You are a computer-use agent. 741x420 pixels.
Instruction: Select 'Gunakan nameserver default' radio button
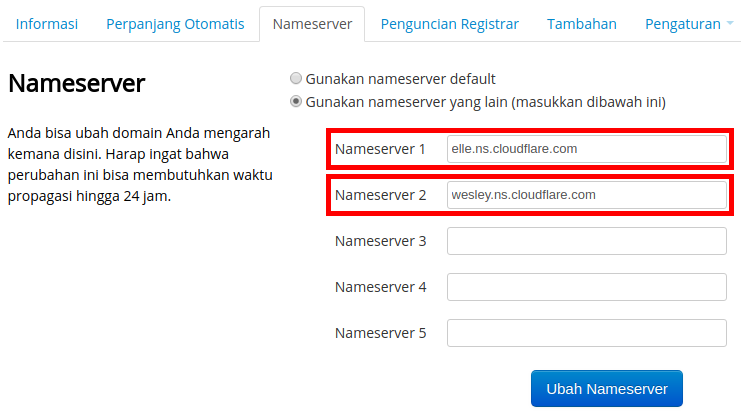[x=295, y=79]
